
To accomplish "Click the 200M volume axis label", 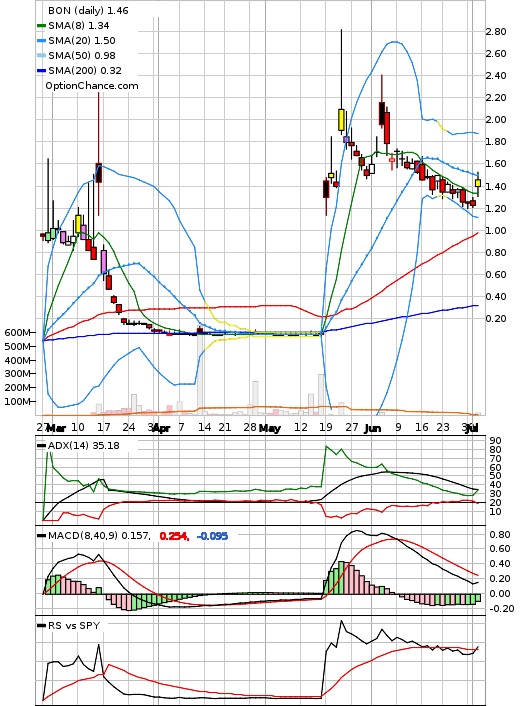I will point(18,388).
